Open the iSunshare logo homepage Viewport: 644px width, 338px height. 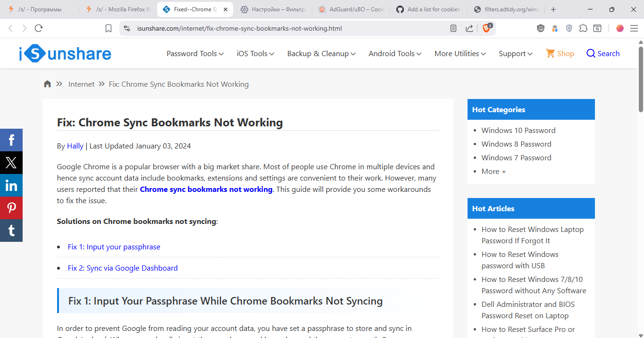click(65, 54)
